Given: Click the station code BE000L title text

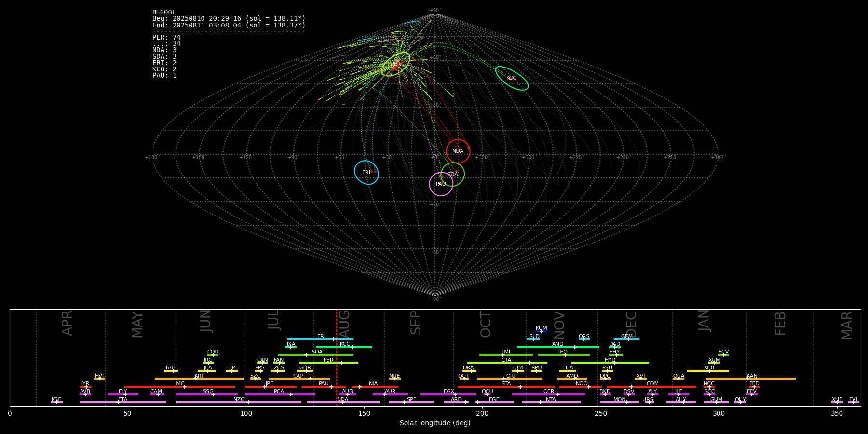Looking at the screenshot, I should coord(164,13).
